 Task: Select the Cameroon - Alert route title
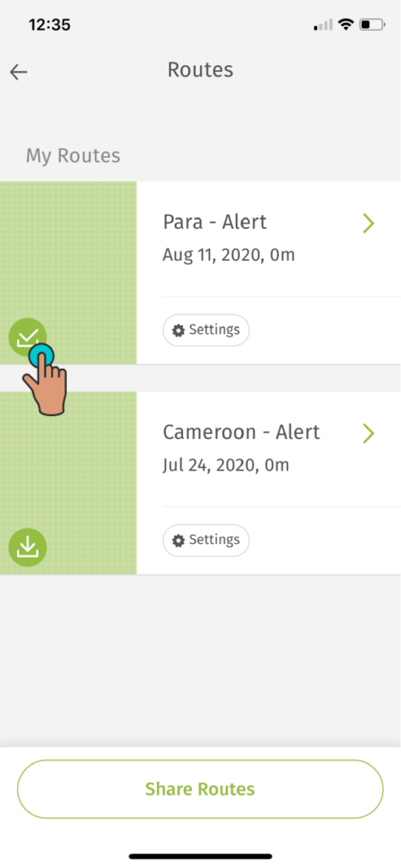(242, 431)
